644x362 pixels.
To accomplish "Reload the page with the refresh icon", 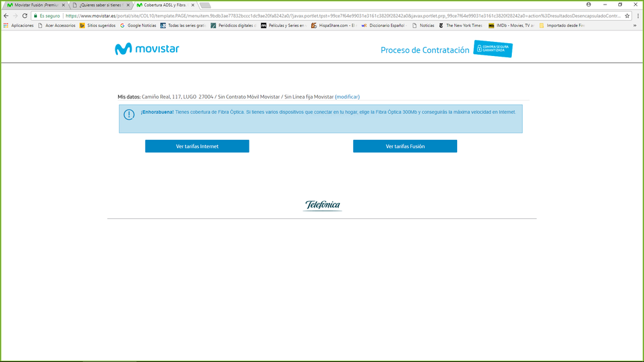I will (x=24, y=15).
